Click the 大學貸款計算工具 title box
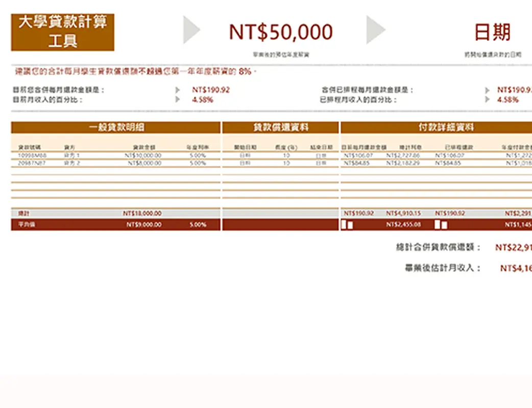Viewport: 532px width, 408px height. pos(63,32)
